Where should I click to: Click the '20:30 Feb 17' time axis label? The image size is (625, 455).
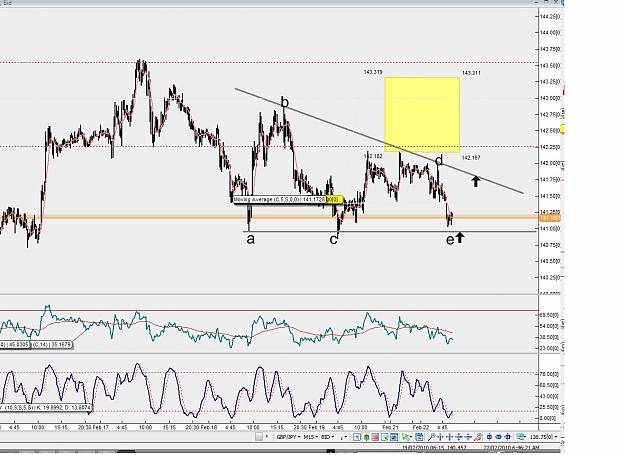point(93,427)
